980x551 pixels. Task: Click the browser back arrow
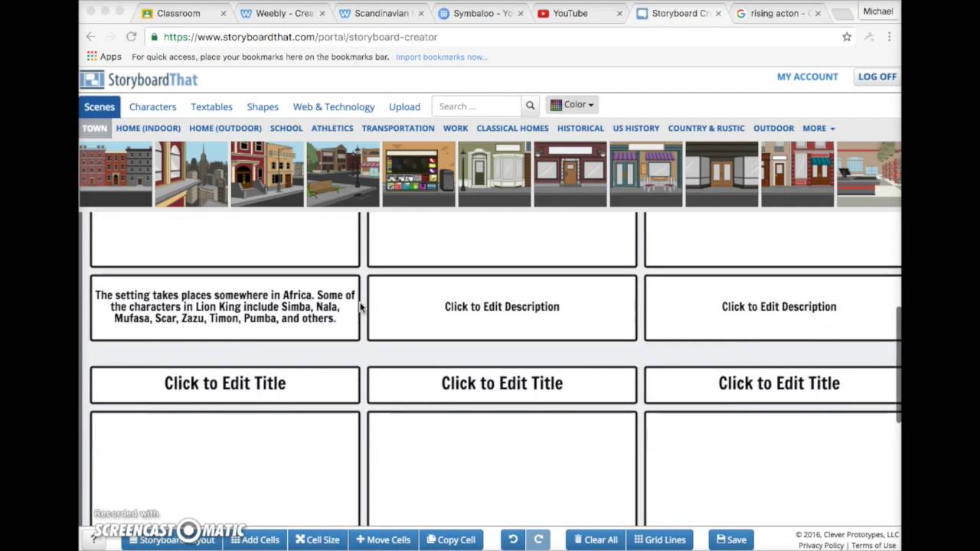point(90,37)
